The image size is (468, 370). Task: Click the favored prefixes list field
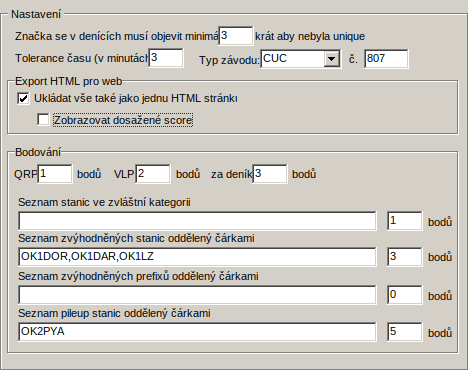[197, 295]
